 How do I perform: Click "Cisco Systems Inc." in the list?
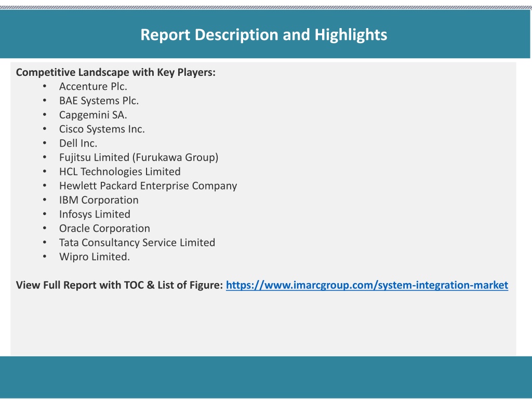(x=102, y=129)
